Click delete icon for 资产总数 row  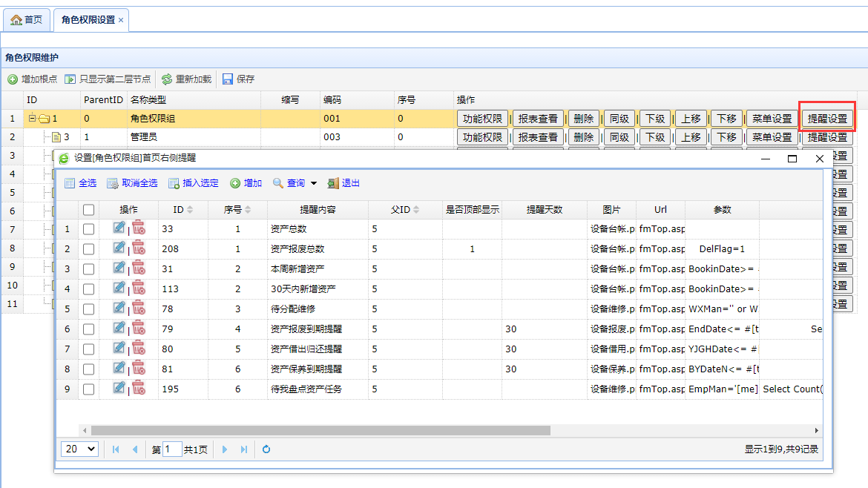pyautogui.click(x=139, y=228)
